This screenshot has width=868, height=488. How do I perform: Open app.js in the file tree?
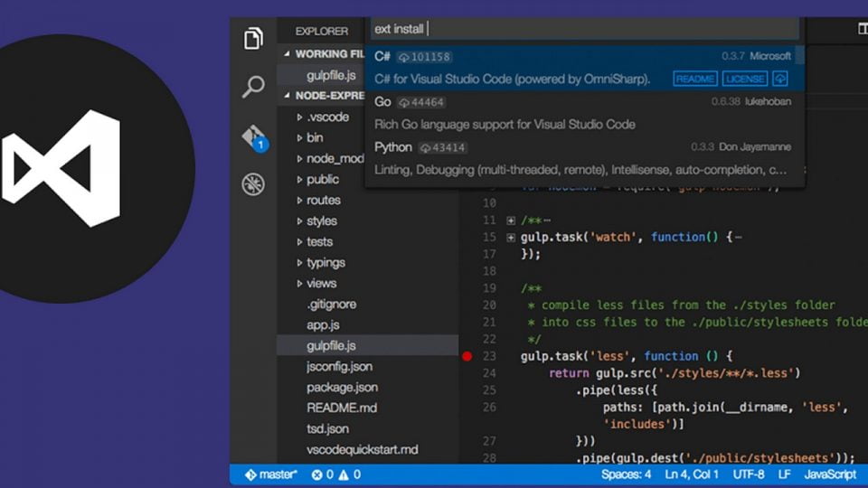tap(324, 324)
